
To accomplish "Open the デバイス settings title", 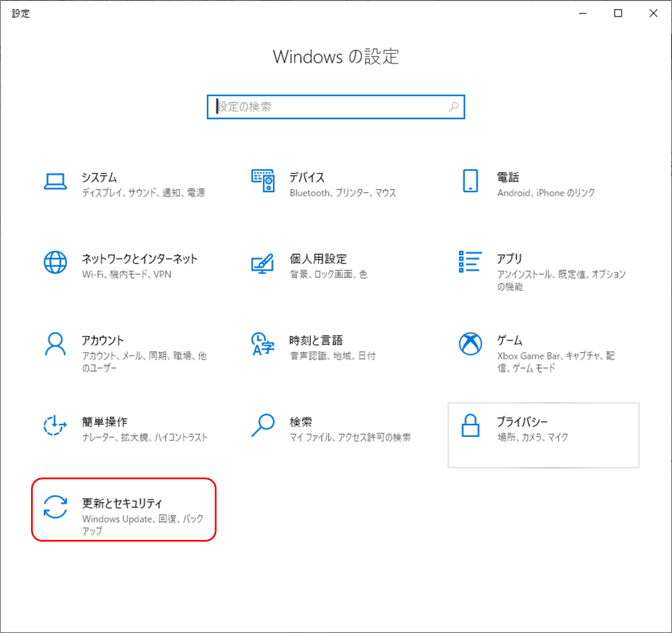I will 307,178.
